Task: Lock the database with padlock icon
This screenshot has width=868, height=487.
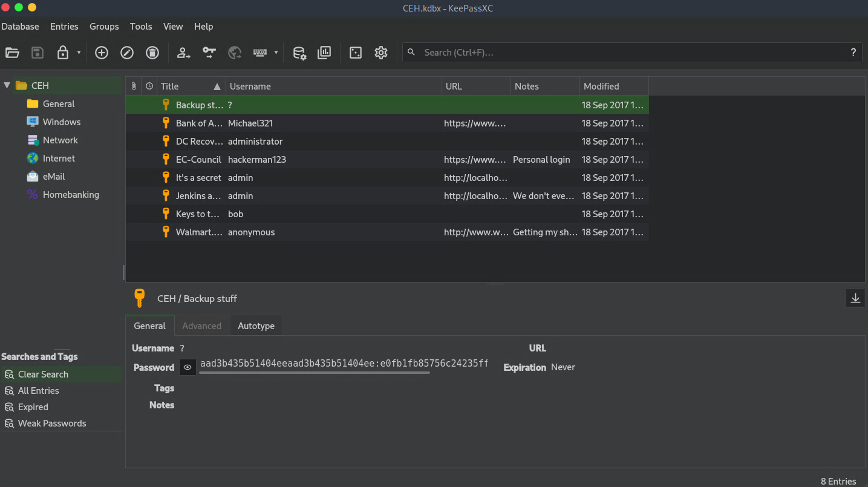Action: click(63, 53)
